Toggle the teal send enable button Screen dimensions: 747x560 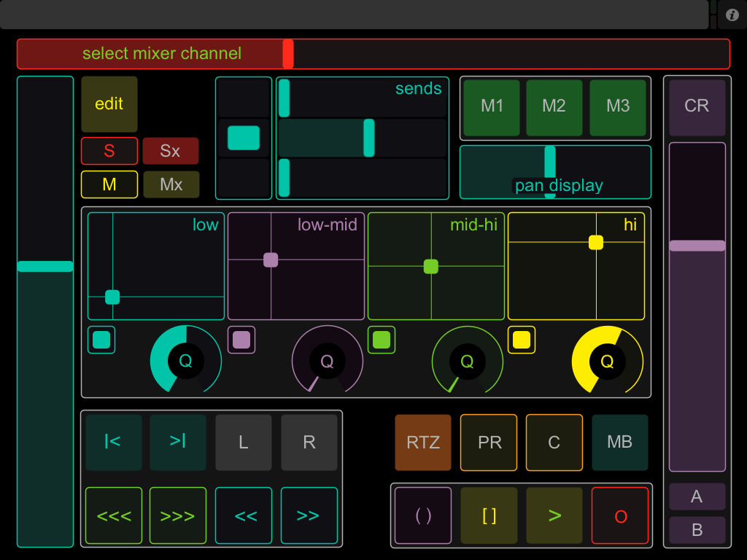[244, 138]
